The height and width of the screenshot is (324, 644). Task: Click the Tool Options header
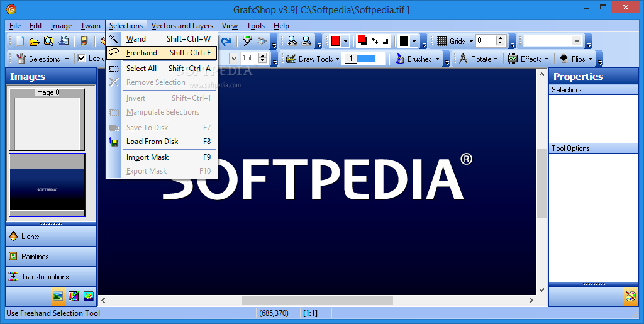coord(594,148)
